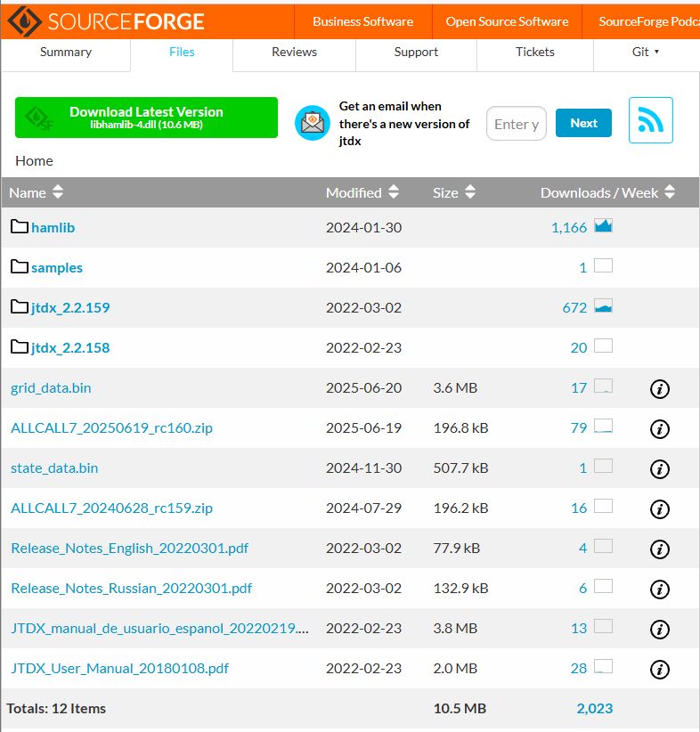The image size is (700, 732).
Task: Select the Files tab
Action: point(182,52)
